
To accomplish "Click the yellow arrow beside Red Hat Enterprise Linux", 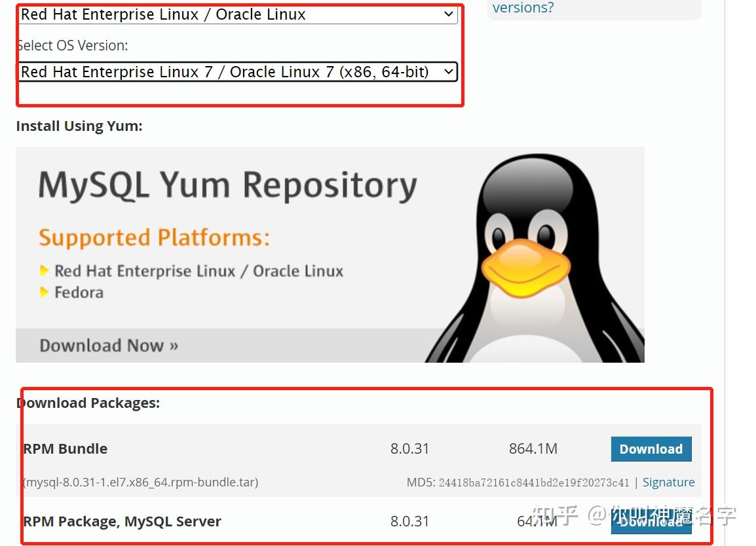I will pyautogui.click(x=46, y=270).
